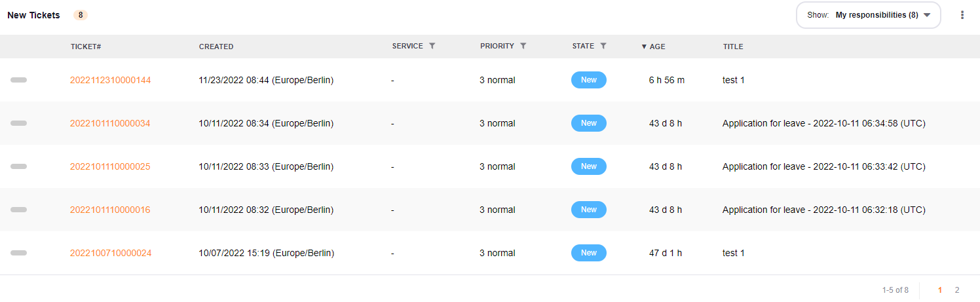Click the Title column header

pos(733,47)
